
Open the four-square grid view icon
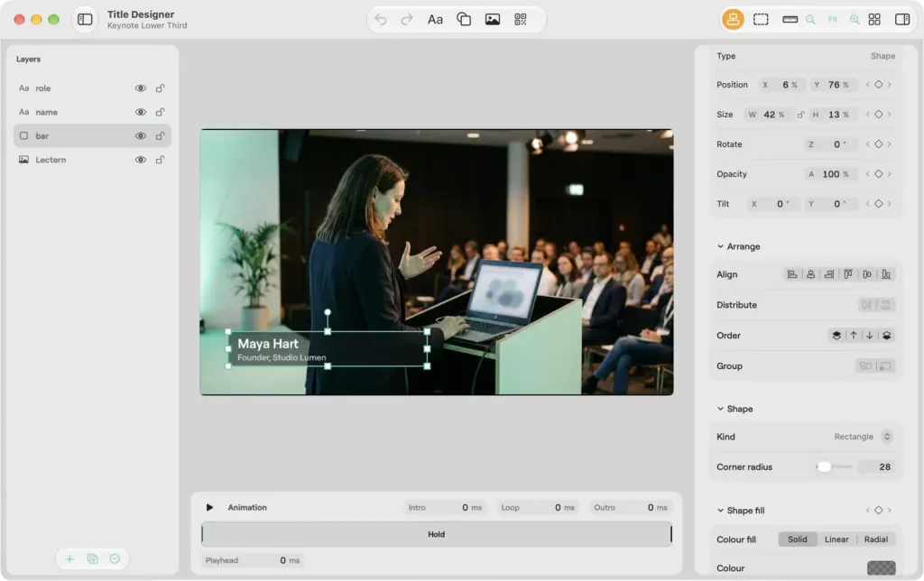pos(874,20)
